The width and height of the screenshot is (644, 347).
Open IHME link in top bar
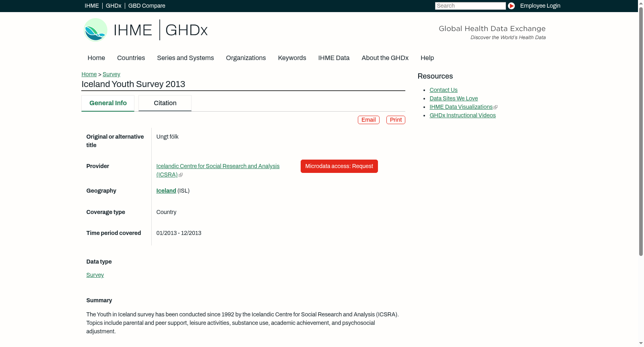92,6
